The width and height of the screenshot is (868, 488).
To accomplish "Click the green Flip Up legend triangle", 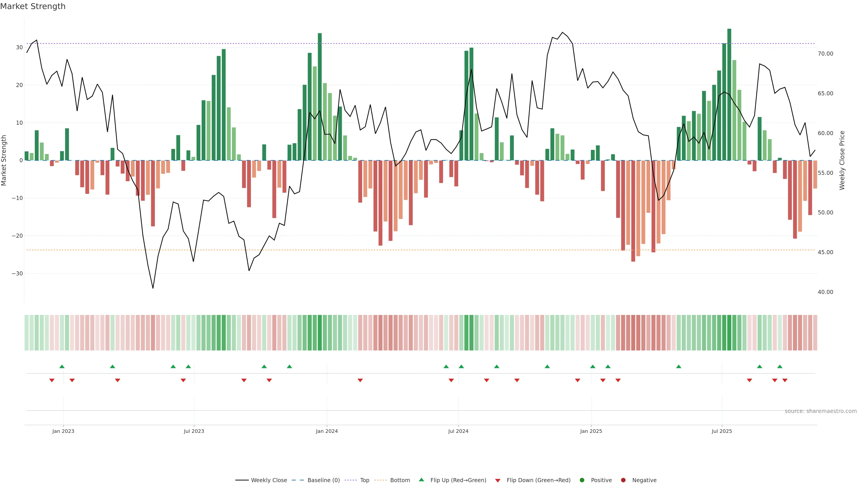I will (x=421, y=480).
